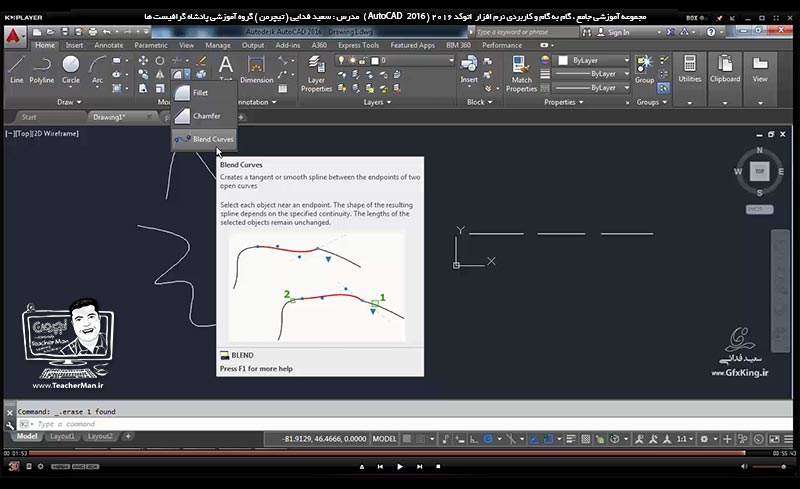Expand the Groups panel title

[651, 102]
